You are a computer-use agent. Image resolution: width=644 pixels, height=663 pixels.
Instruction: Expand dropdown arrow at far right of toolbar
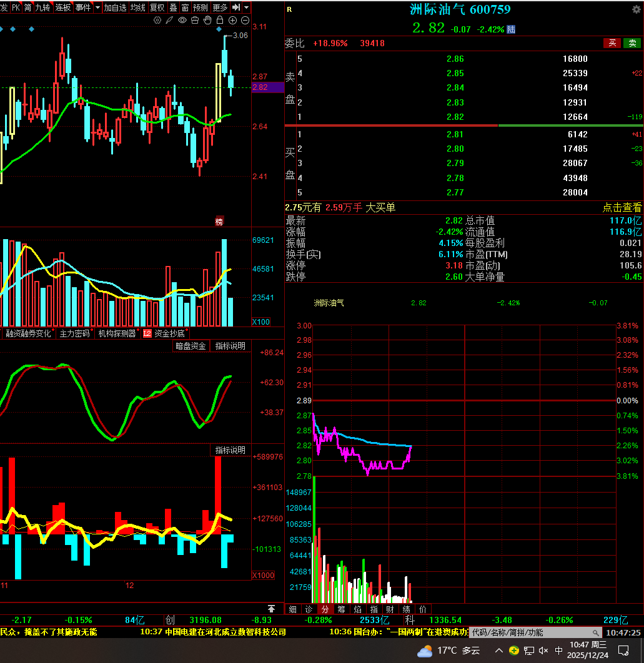tap(247, 7)
